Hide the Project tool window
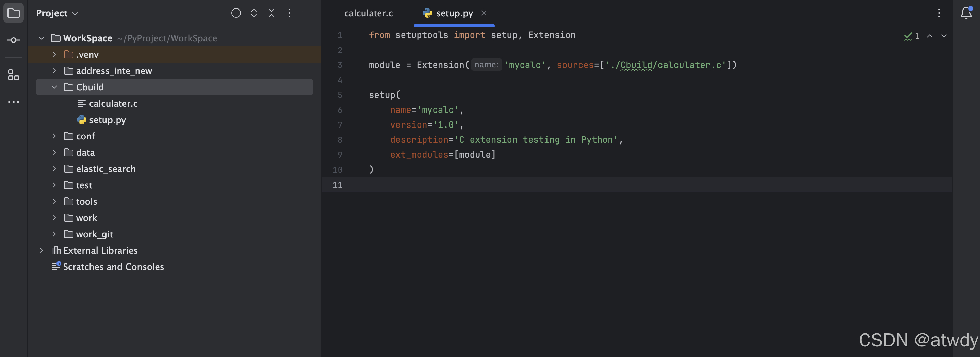The width and height of the screenshot is (980, 357). click(307, 13)
